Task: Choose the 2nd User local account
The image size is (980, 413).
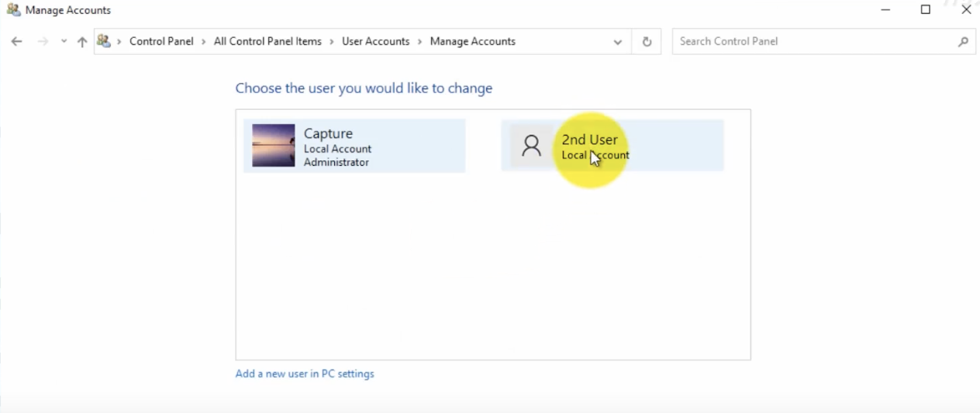Action: 590,140
